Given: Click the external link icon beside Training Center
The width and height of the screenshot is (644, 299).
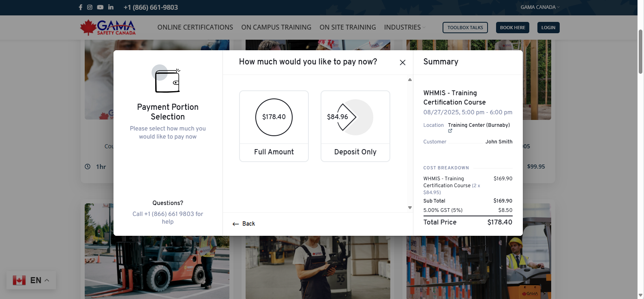Looking at the screenshot, I should tap(450, 131).
